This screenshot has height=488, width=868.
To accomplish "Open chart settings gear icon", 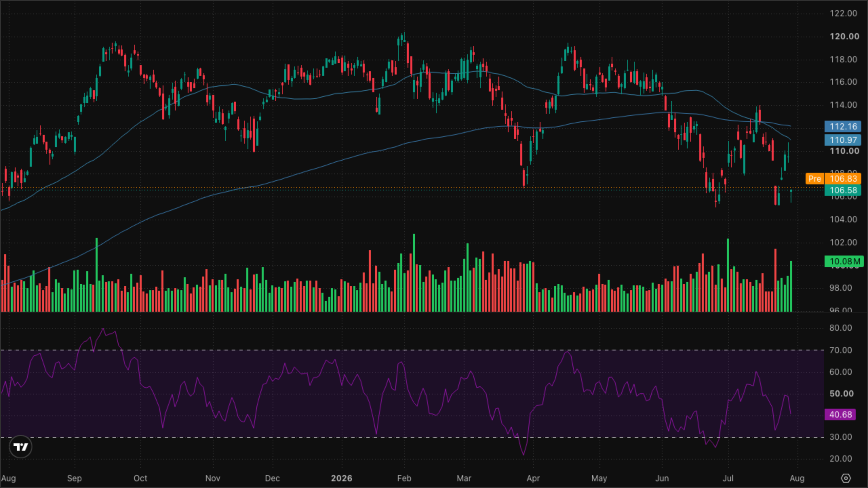I will coord(846,478).
